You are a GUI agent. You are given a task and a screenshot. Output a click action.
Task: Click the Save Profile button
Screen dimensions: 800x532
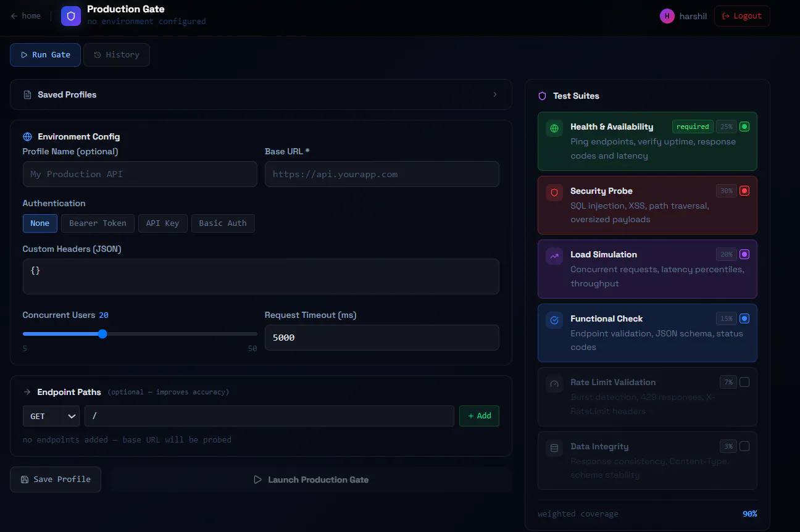point(56,480)
